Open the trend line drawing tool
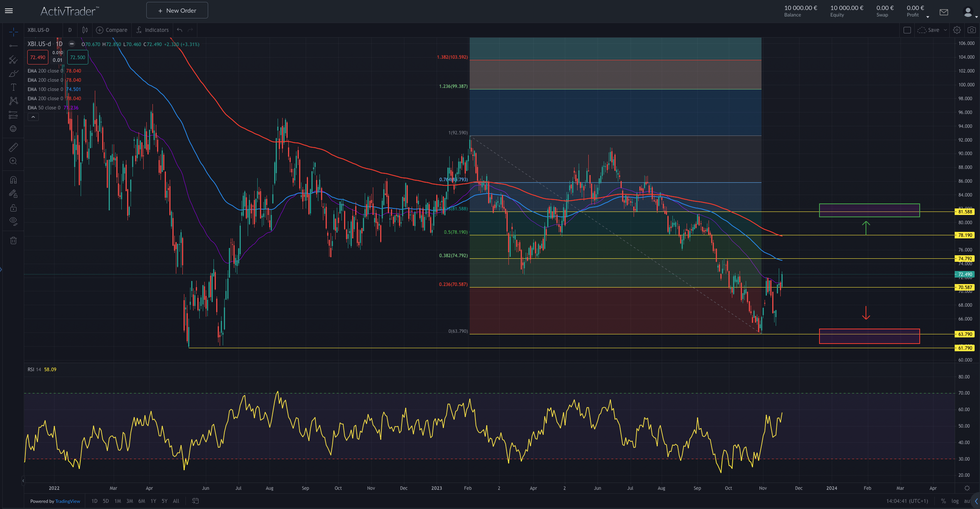Image resolution: width=980 pixels, height=509 pixels. point(13,45)
